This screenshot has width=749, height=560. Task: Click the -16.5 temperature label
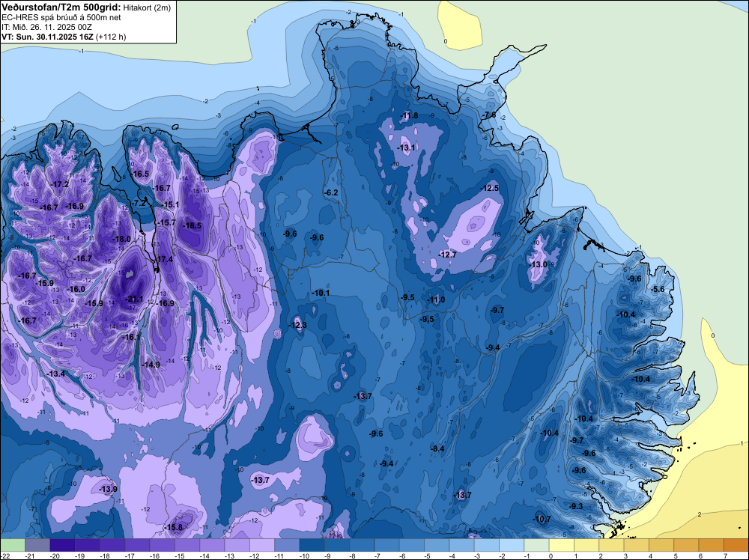[x=141, y=174]
